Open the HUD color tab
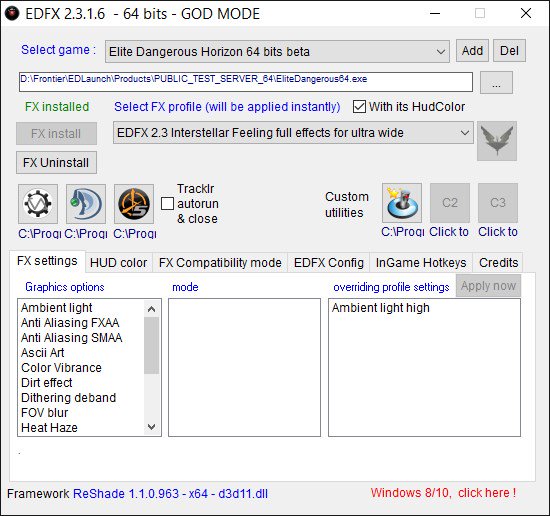The image size is (550, 516). 119,263
